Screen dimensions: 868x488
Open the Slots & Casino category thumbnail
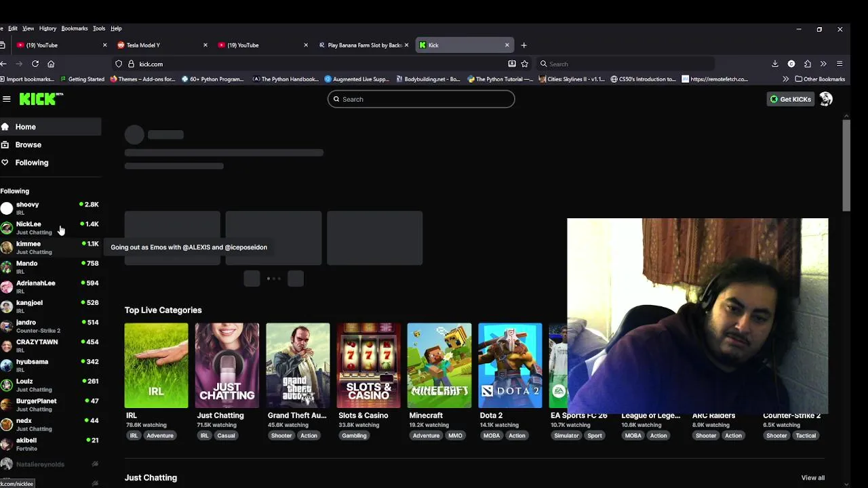pyautogui.click(x=368, y=365)
